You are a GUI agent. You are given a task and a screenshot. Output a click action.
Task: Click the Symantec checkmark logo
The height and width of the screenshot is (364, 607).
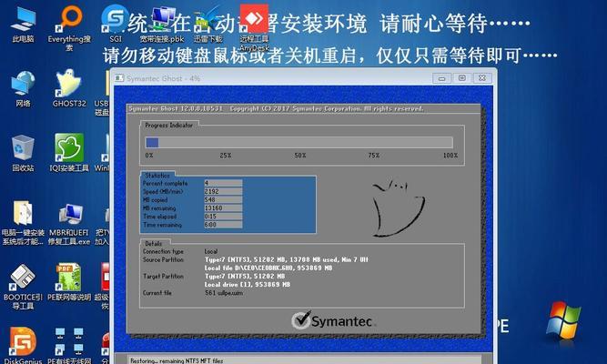click(x=301, y=319)
